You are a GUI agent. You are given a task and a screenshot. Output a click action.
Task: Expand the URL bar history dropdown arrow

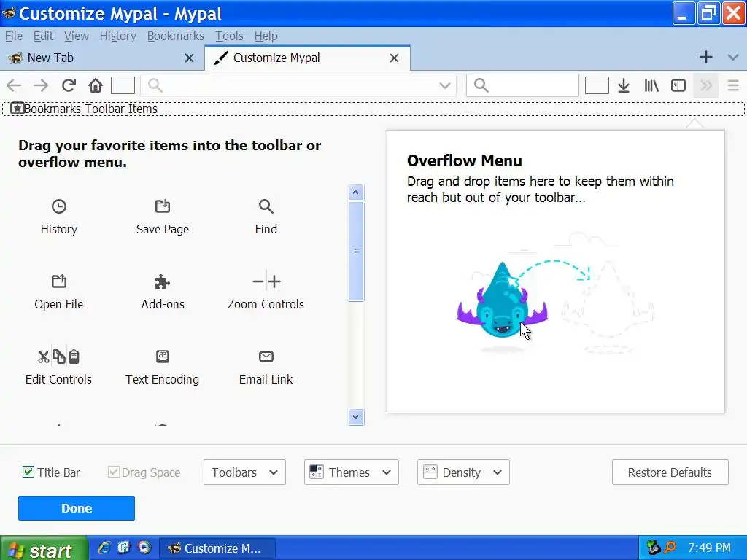[x=444, y=86]
